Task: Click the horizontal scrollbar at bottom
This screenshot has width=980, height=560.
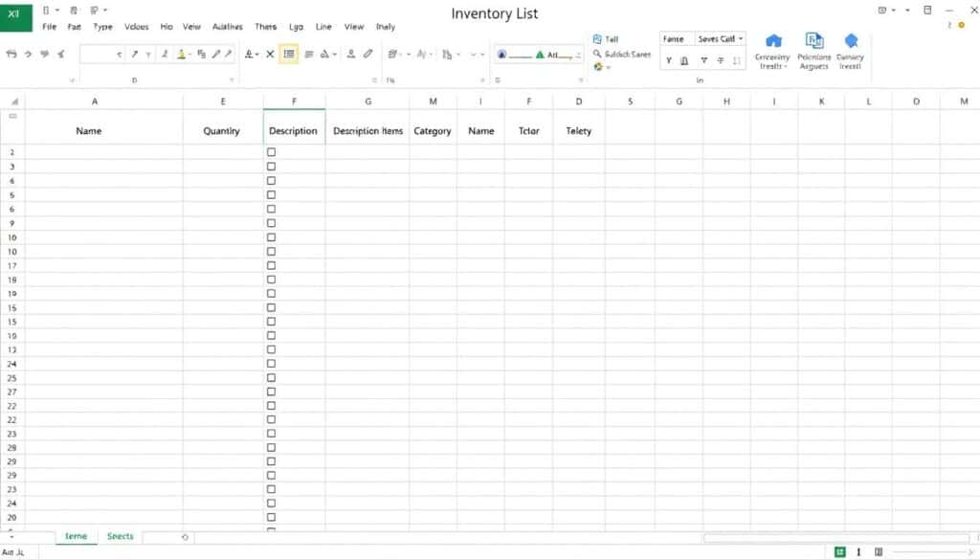Action: pos(836,538)
